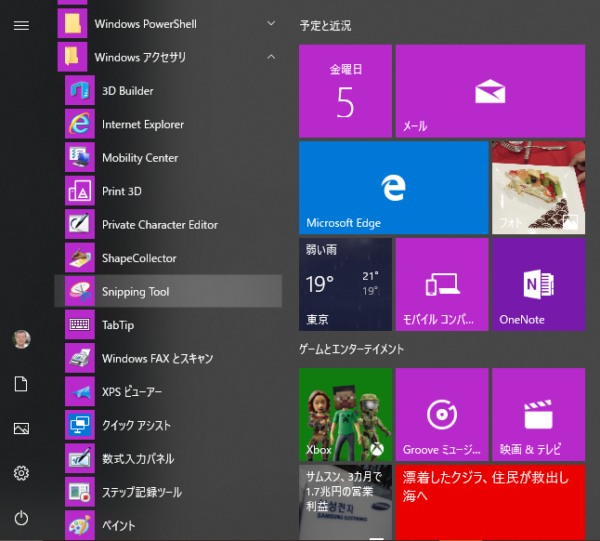Launch Snipping Tool from the app list

[x=135, y=292]
